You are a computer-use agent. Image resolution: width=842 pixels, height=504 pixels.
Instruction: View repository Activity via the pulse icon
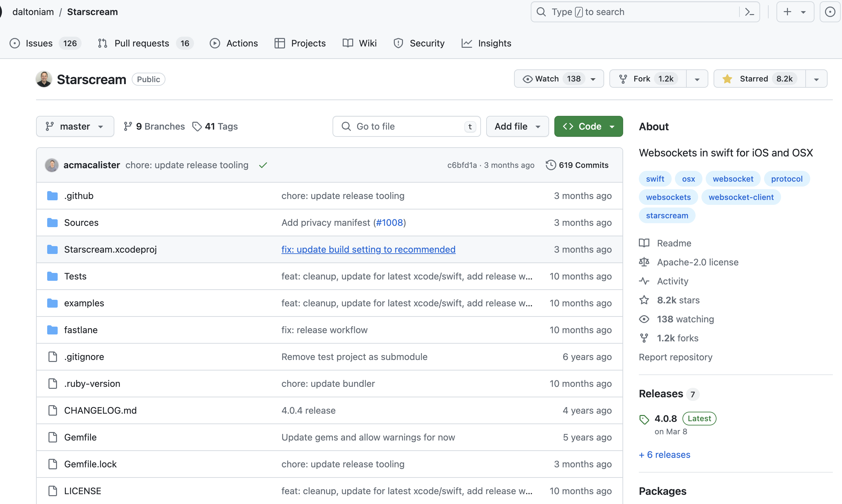[644, 281]
